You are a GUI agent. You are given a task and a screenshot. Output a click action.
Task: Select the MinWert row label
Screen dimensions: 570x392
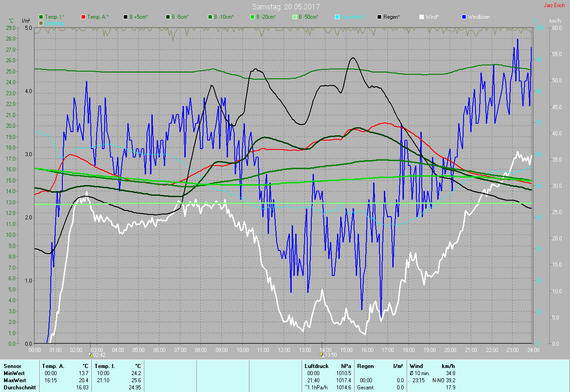(x=14, y=373)
